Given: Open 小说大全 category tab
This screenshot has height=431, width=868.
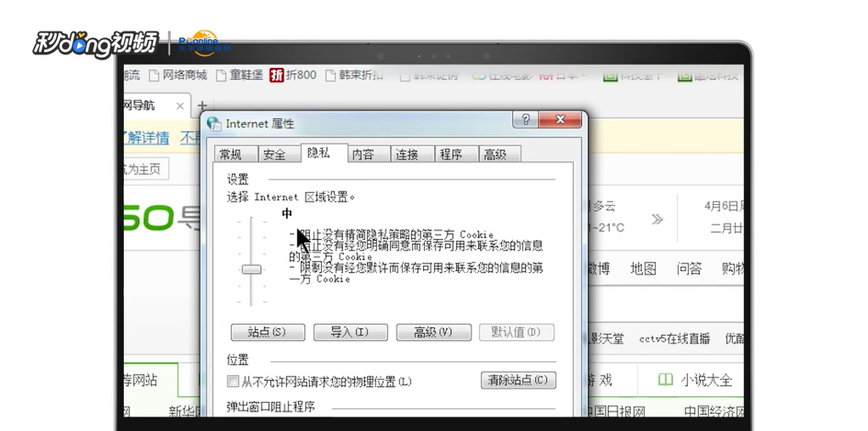Looking at the screenshot, I should (696, 380).
